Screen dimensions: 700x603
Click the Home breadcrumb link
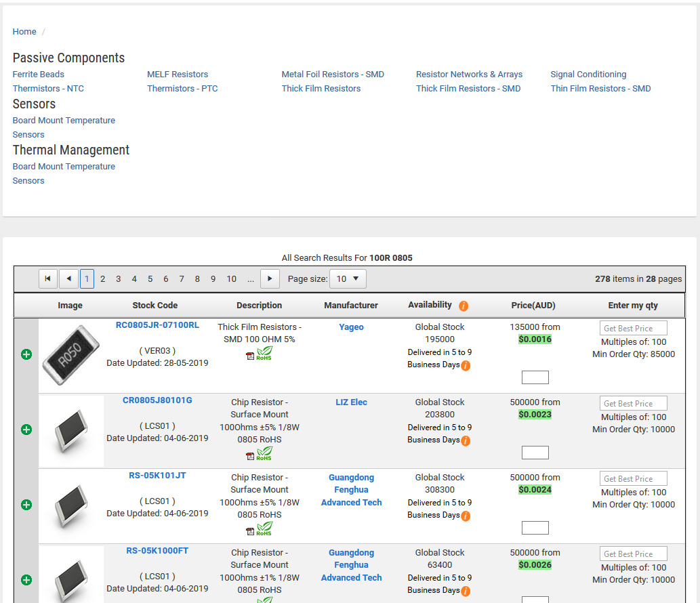(x=24, y=31)
